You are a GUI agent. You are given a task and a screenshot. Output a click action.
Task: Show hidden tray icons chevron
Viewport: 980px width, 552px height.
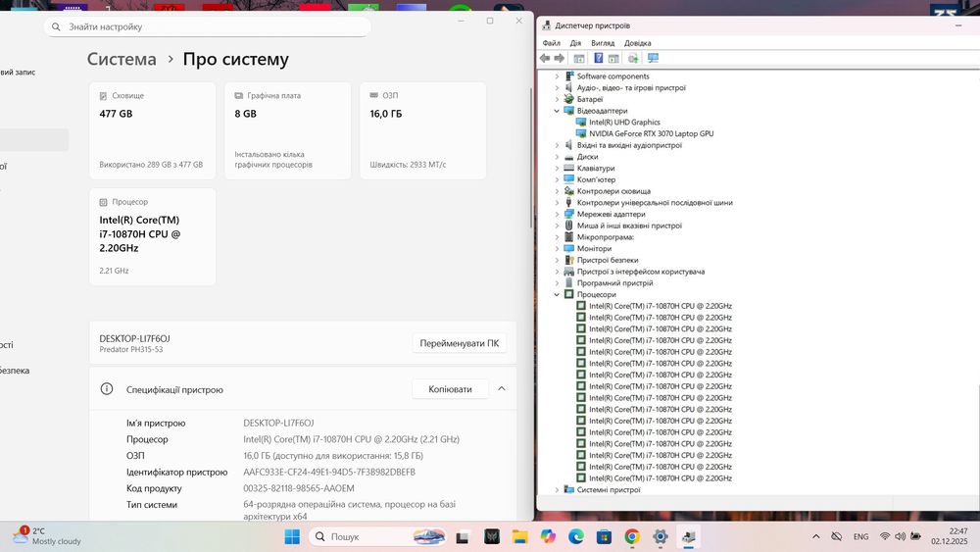[x=815, y=536]
